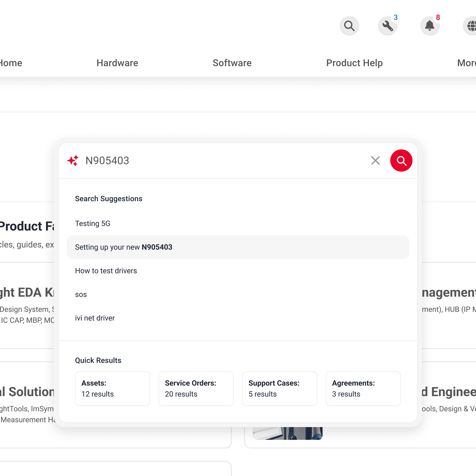Viewport: 476px width, 476px height.
Task: Select 'ivi net driver' suggestion
Action: click(95, 318)
